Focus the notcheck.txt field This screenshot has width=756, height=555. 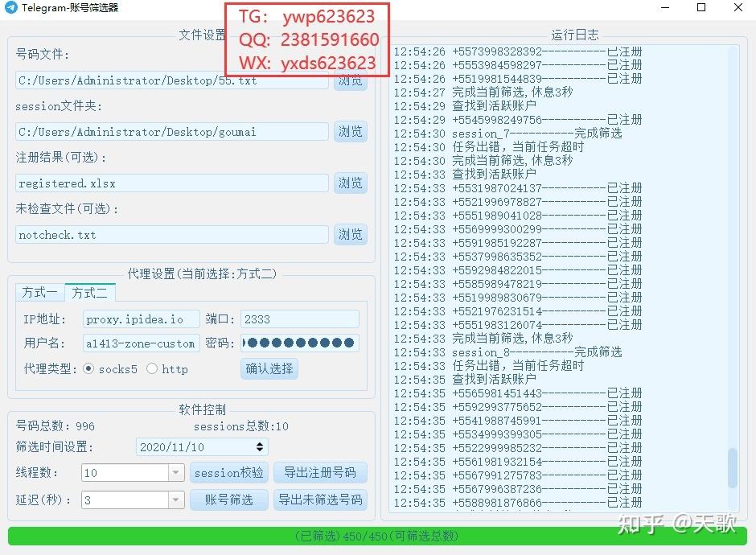pos(172,235)
